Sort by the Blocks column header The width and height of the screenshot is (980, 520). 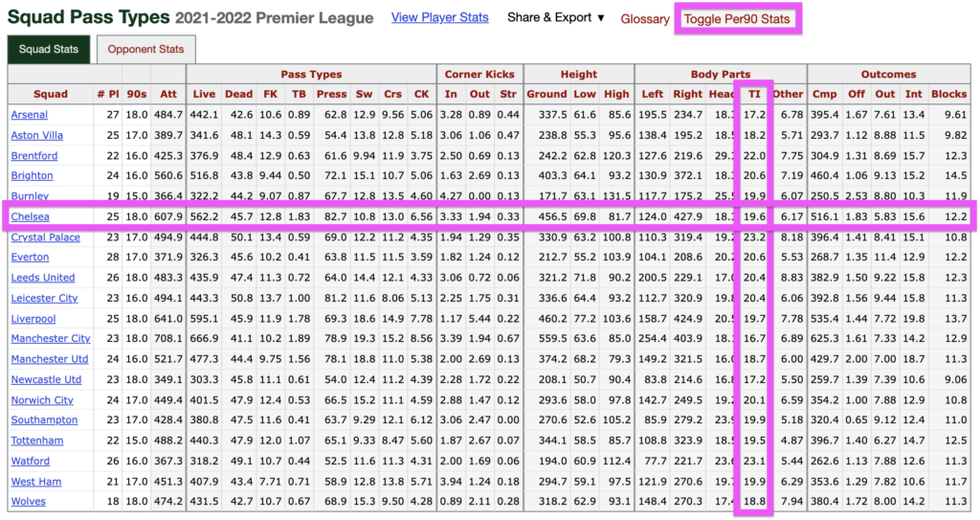point(948,94)
